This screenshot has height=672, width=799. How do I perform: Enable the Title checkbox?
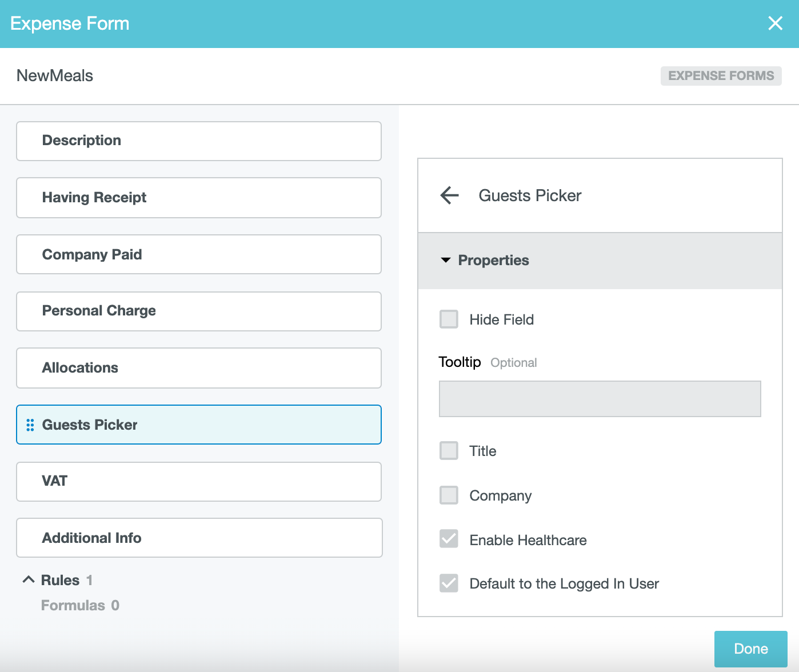pos(449,451)
